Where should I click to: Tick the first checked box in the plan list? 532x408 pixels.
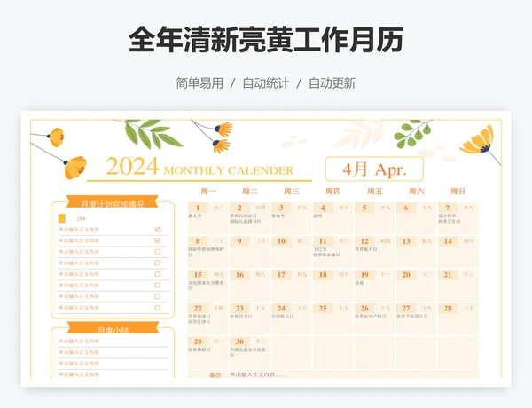(x=158, y=230)
